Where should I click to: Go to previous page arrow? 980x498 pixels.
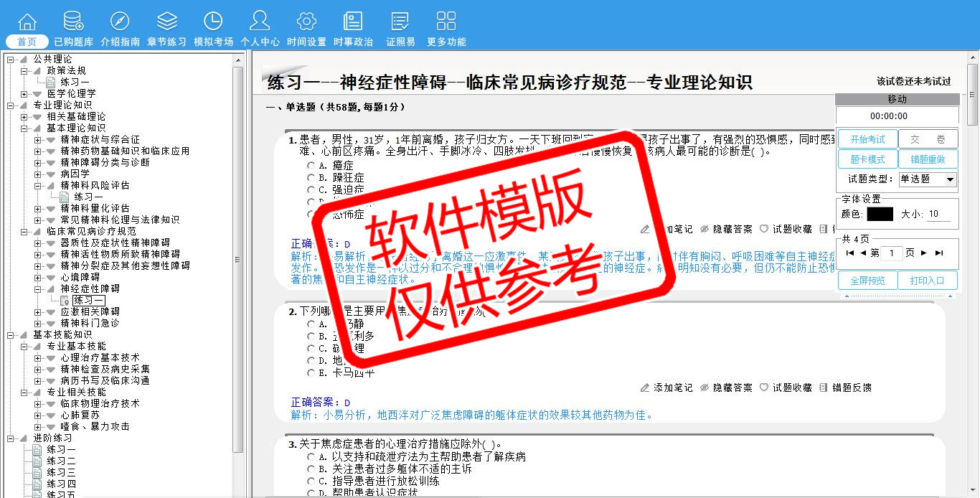863,253
